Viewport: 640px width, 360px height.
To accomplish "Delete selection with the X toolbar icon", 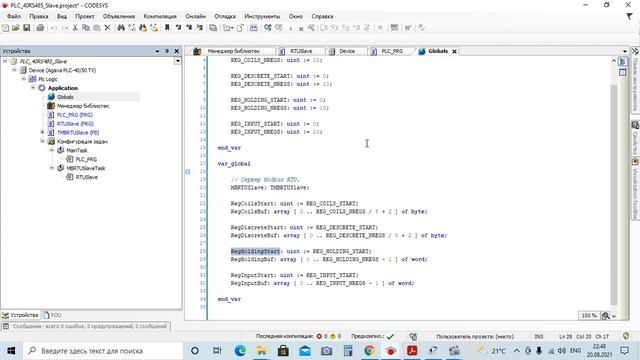I will click(107, 28).
